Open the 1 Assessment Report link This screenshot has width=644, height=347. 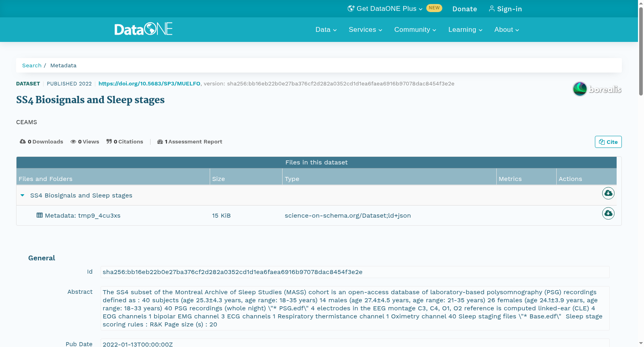coord(190,141)
